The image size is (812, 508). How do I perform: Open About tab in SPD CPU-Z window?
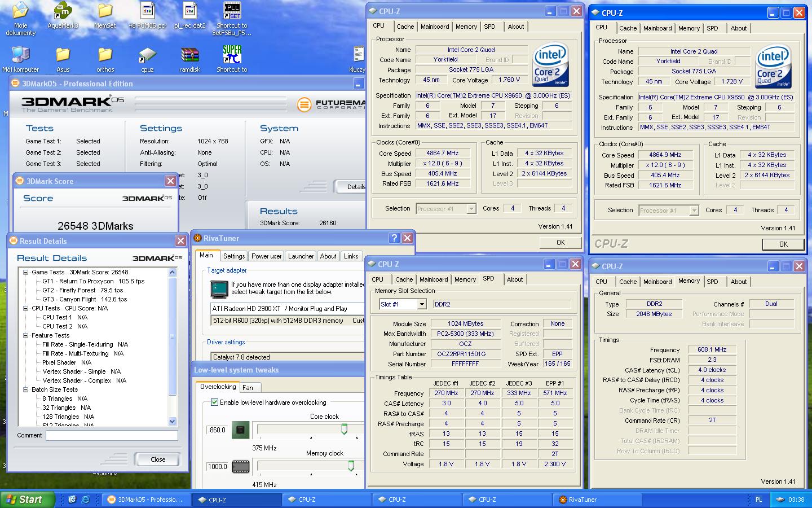tap(514, 279)
